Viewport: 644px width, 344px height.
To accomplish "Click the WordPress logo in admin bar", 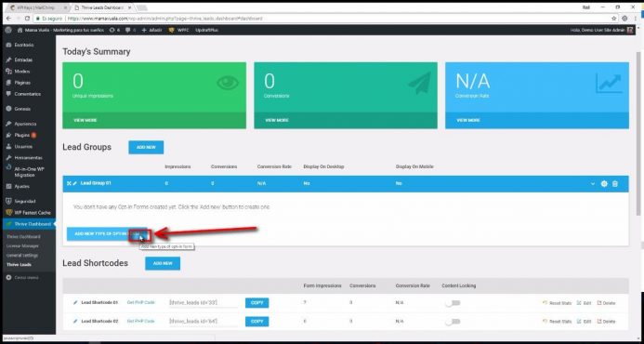I will tap(8, 30).
